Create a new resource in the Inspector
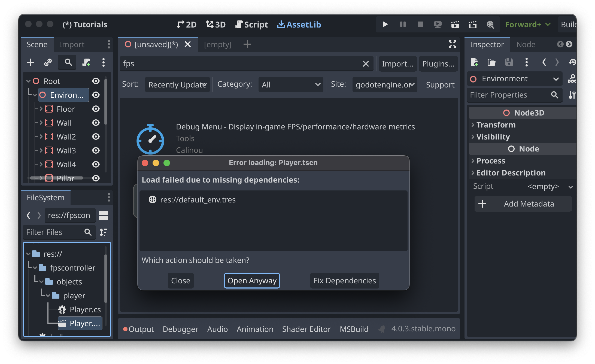 pos(474,62)
